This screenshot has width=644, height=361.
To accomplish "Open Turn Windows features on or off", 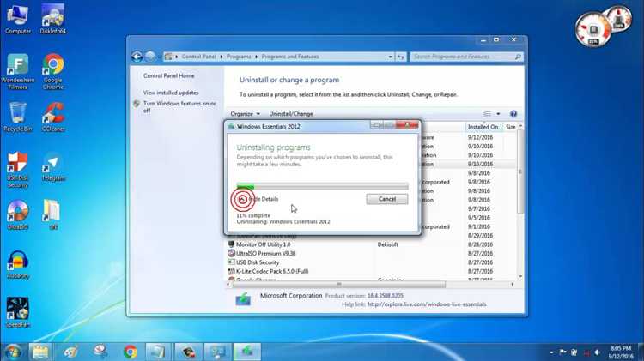I will click(179, 107).
